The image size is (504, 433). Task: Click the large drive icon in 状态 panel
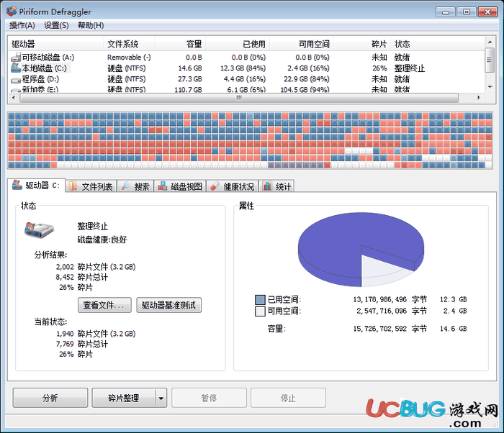click(x=39, y=229)
